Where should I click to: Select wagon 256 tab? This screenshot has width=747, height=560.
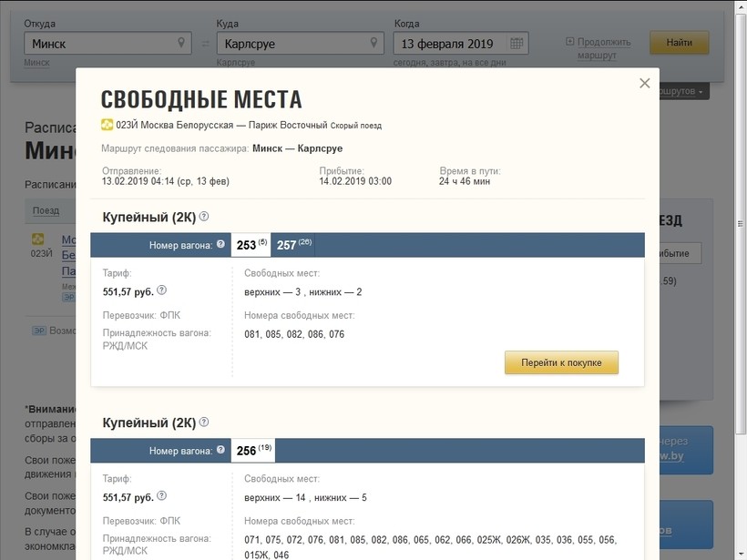point(252,451)
